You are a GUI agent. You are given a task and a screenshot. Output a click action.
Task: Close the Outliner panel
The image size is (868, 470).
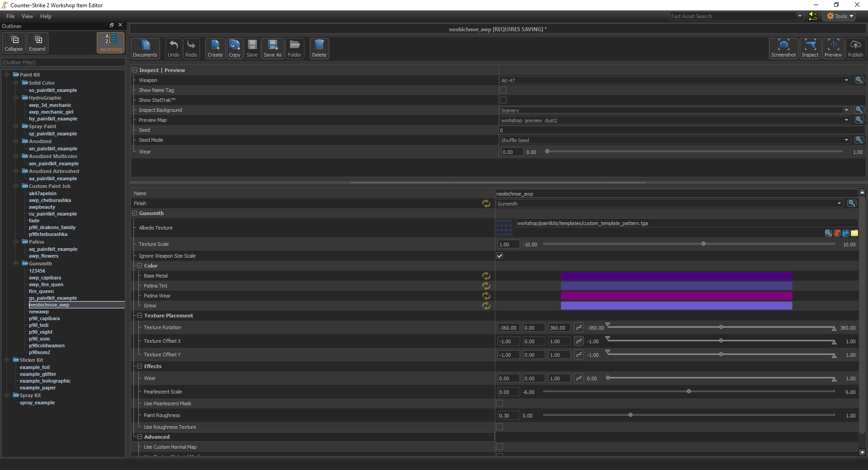point(120,25)
